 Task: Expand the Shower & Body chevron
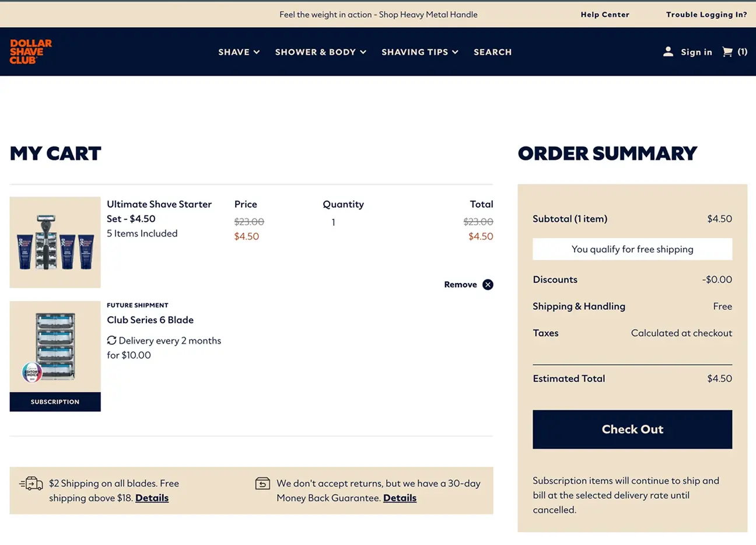[363, 52]
